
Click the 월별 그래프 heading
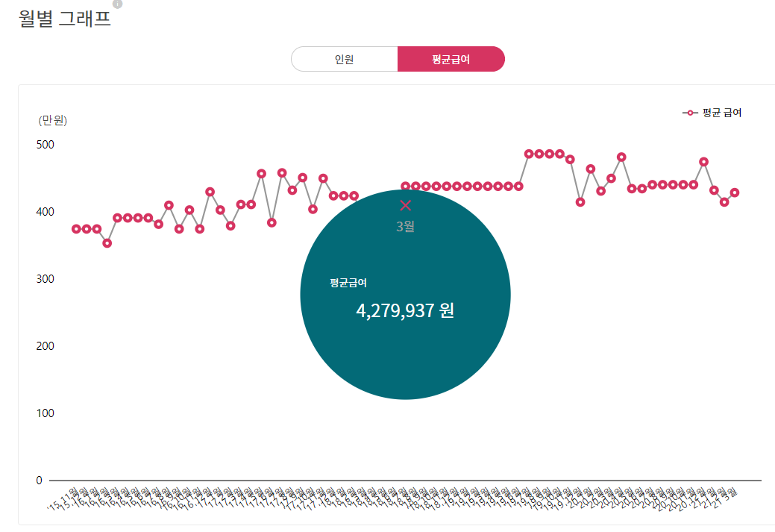[x=64, y=19]
